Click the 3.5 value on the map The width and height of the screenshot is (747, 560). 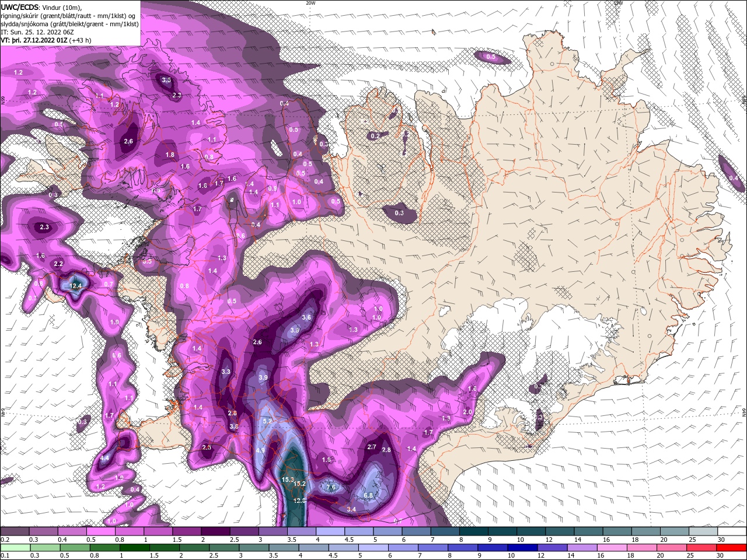167,80
